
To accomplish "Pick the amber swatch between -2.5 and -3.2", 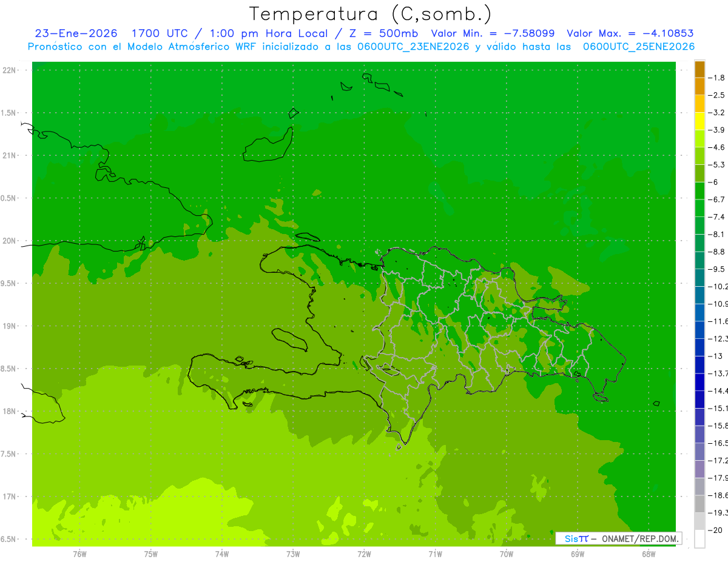I will pos(699,104).
